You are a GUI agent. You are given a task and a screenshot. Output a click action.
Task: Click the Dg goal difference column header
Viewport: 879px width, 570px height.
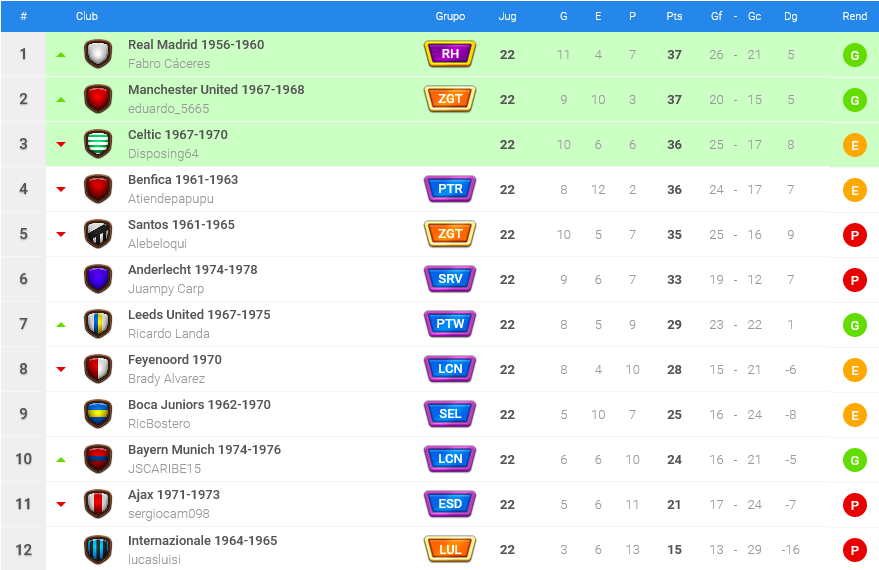pyautogui.click(x=790, y=16)
